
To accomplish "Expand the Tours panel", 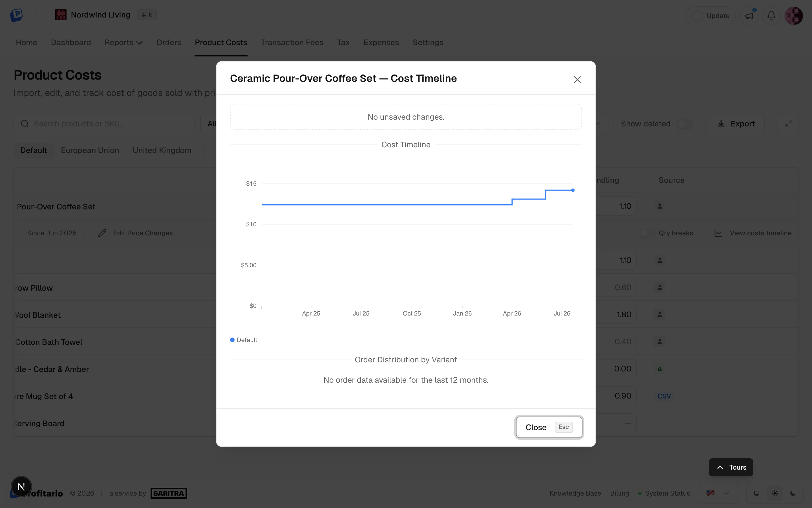I will pos(731,467).
